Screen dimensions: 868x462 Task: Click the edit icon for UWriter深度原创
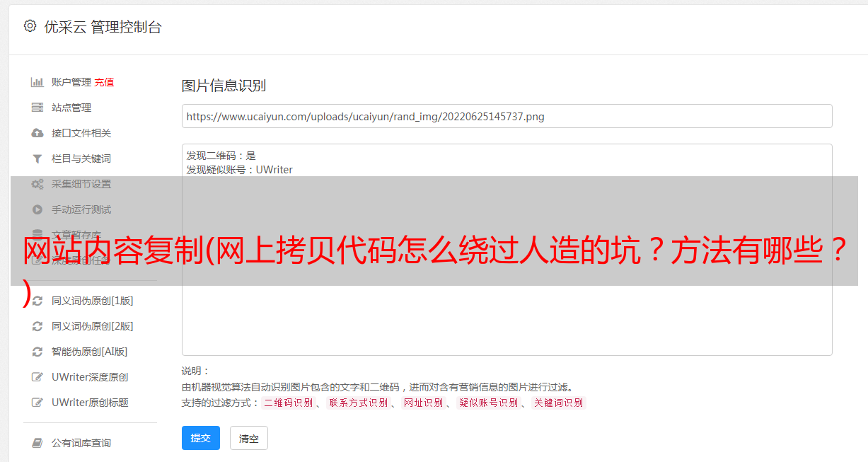pyautogui.click(x=37, y=377)
